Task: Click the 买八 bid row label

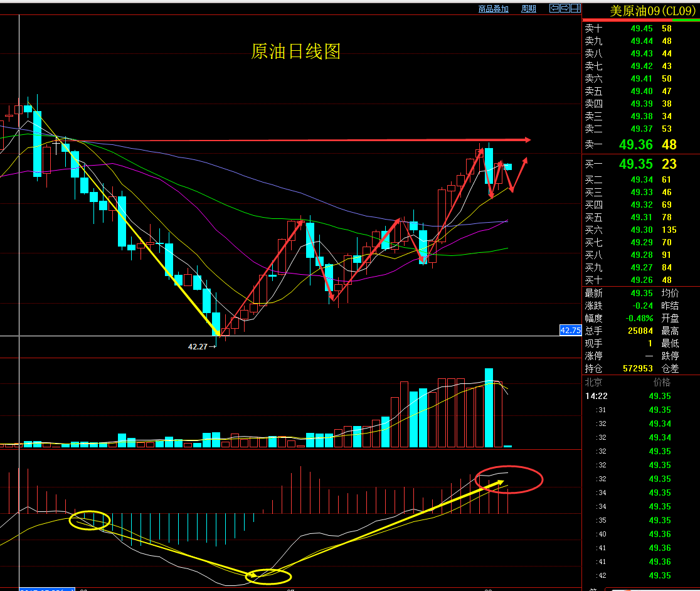Action: tap(594, 255)
